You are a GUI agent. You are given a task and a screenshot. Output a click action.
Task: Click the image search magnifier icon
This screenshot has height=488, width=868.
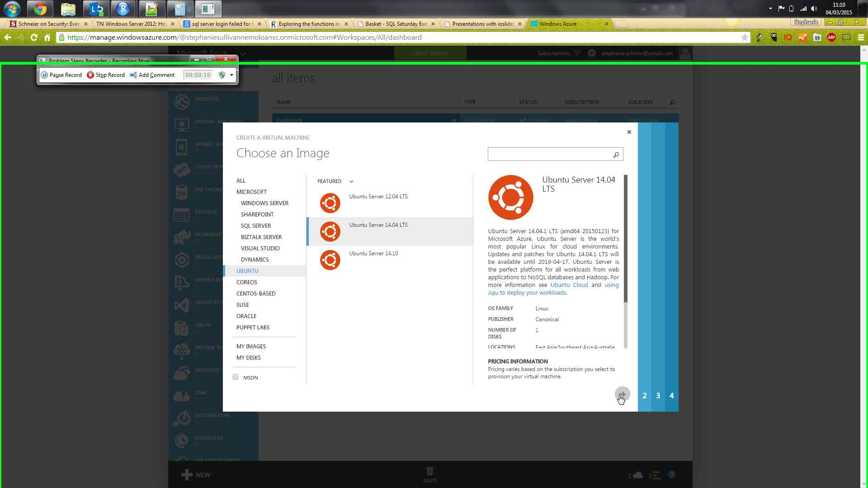(x=616, y=155)
